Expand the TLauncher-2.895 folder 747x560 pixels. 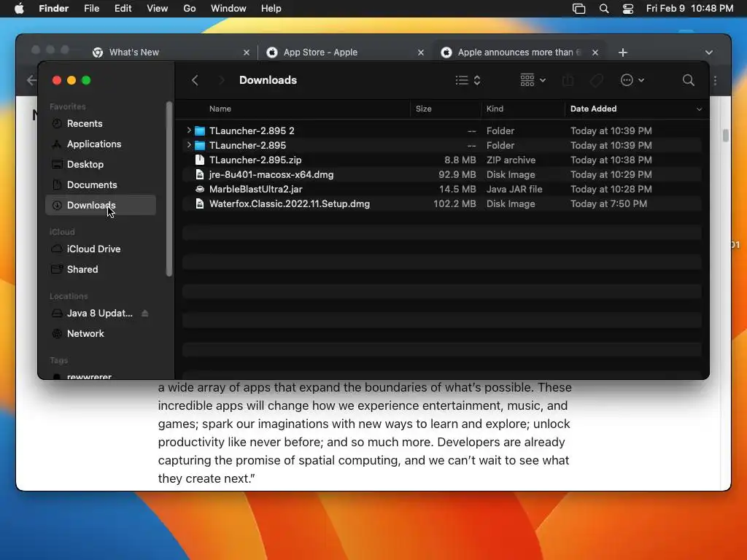[x=189, y=145]
